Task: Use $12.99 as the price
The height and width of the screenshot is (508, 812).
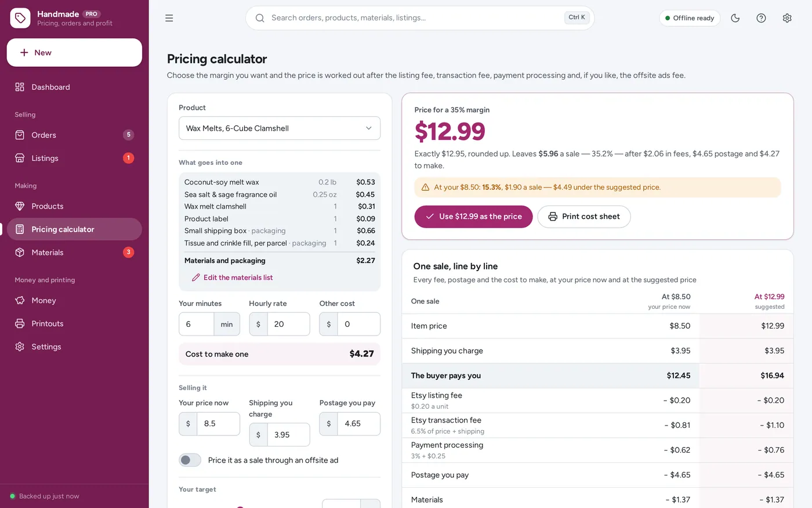Action: coord(473,217)
